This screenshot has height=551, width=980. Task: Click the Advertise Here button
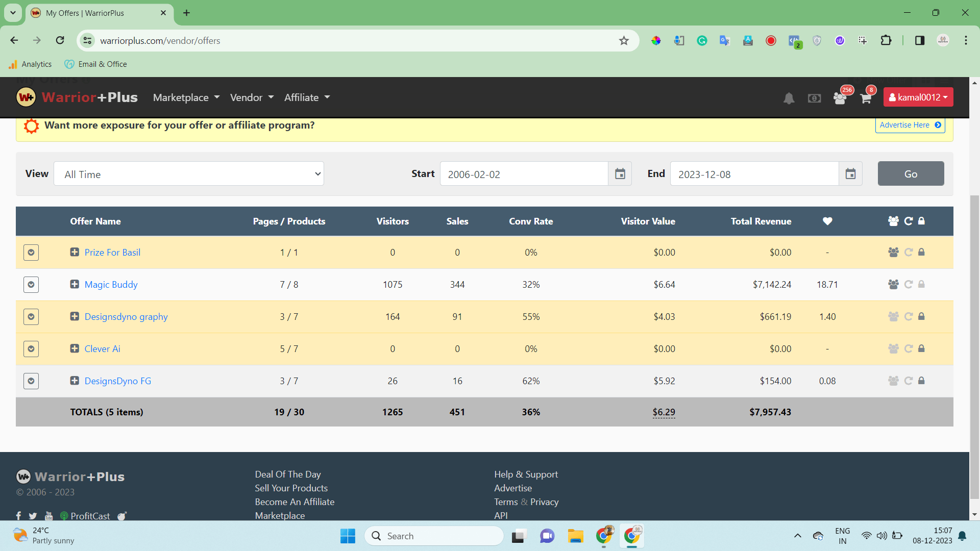[910, 125]
